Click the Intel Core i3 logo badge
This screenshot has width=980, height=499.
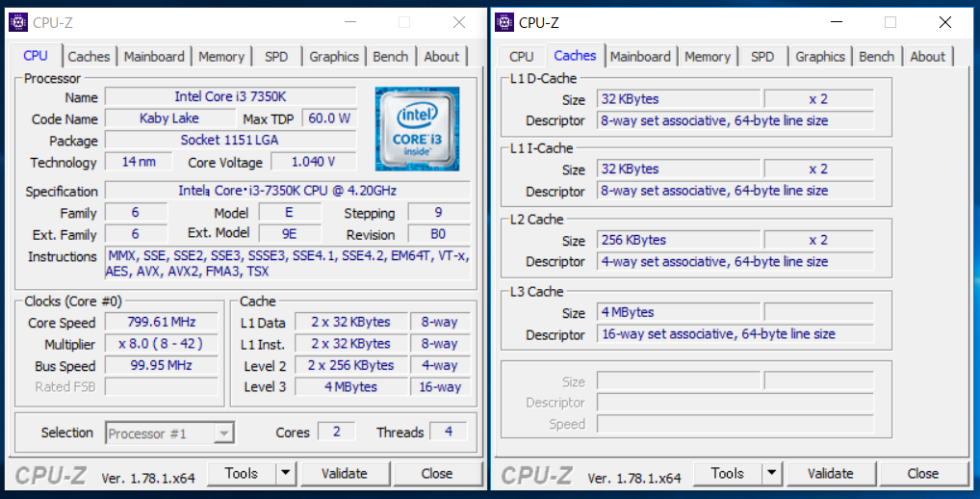417,129
